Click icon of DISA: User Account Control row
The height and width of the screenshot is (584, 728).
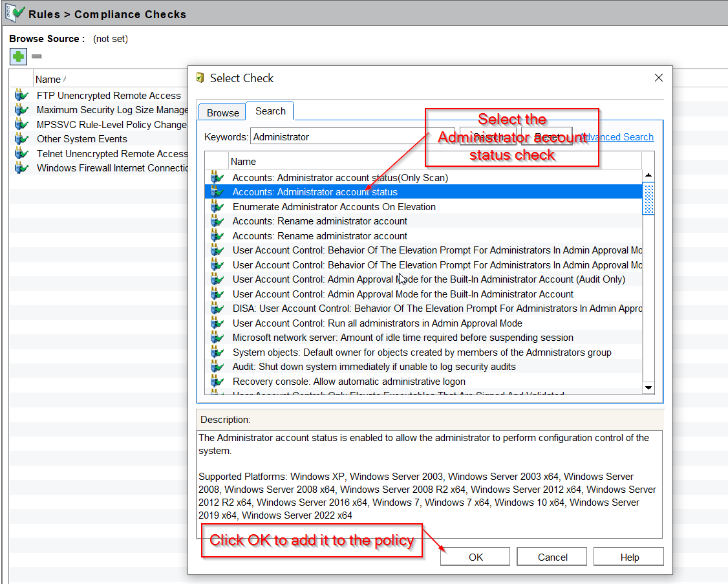217,308
